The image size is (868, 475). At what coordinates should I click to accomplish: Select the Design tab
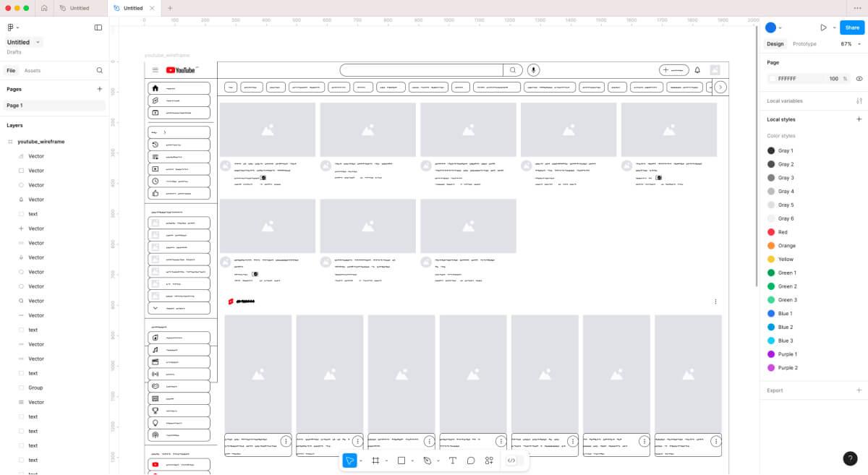pyautogui.click(x=775, y=44)
